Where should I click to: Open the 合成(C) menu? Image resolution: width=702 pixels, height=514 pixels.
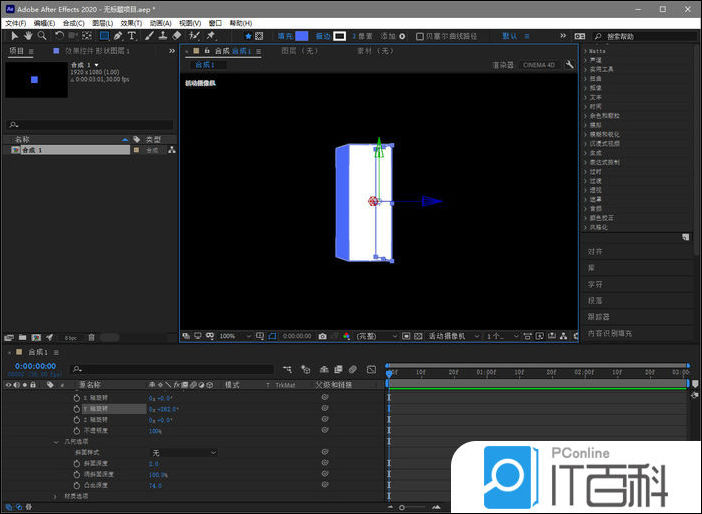(x=73, y=22)
